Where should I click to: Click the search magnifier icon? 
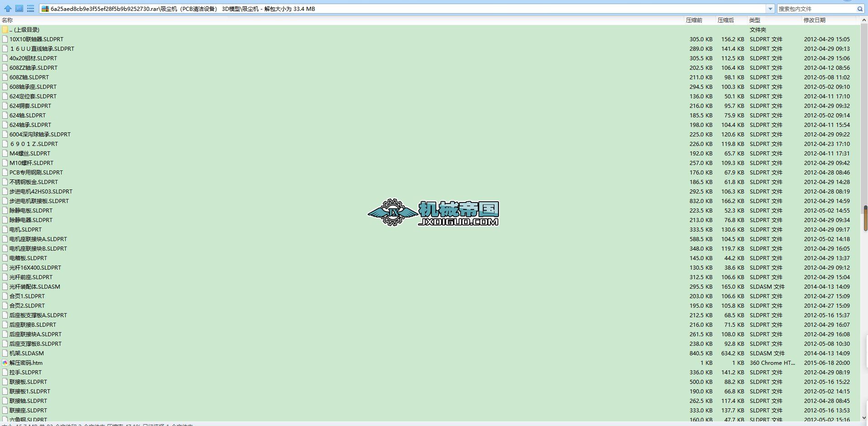coord(860,9)
